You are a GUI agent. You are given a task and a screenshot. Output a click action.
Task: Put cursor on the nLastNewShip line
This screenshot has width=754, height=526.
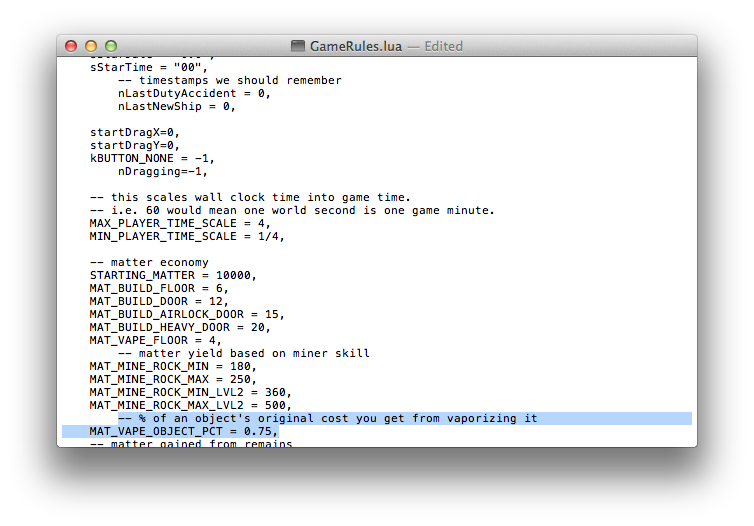click(x=176, y=106)
